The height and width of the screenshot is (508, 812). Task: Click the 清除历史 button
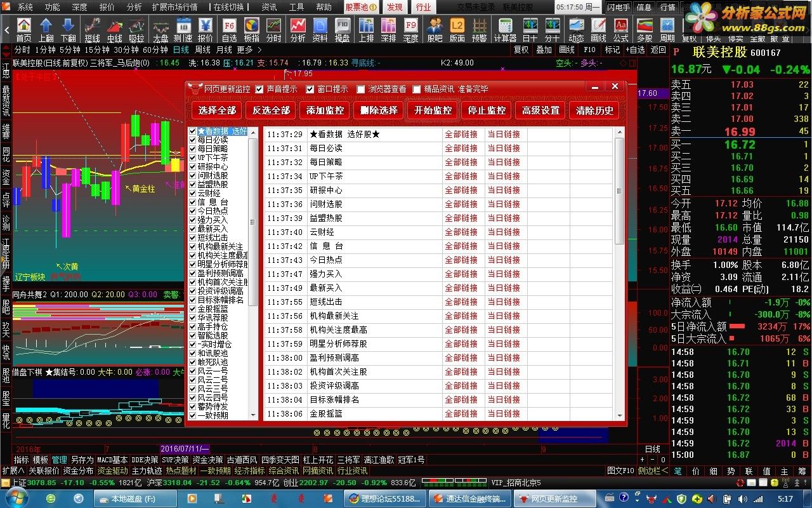click(x=594, y=110)
